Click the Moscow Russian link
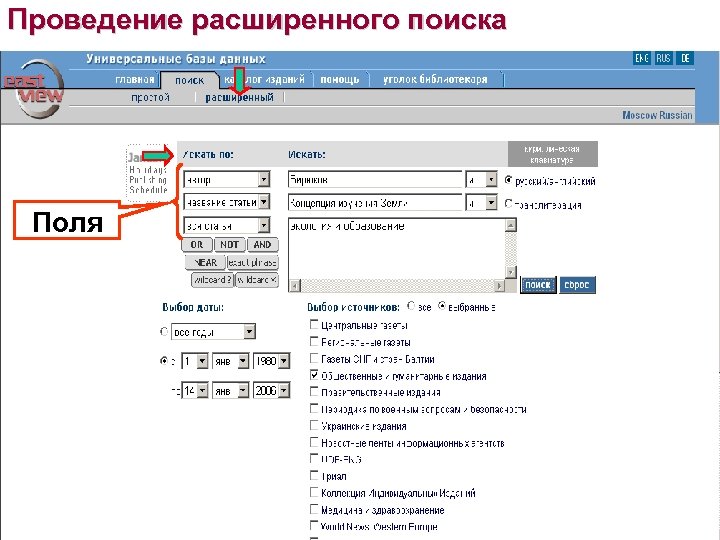Viewport: 720px width, 540px height. (x=657, y=115)
